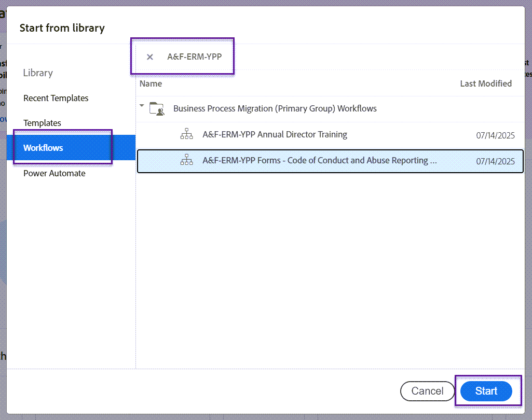The width and height of the screenshot is (532, 420).
Task: Click the 07/14/2025 date on the Code of Conduct row
Action: tap(496, 161)
